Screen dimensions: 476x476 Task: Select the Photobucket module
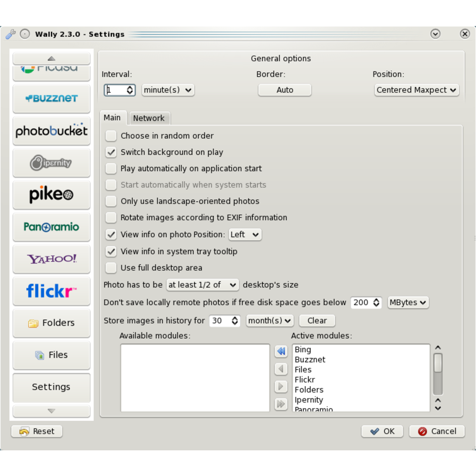pyautogui.click(x=51, y=131)
